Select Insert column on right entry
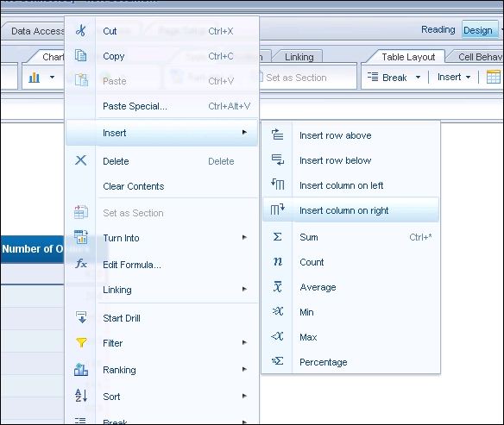This screenshot has width=504, height=425. [350, 210]
